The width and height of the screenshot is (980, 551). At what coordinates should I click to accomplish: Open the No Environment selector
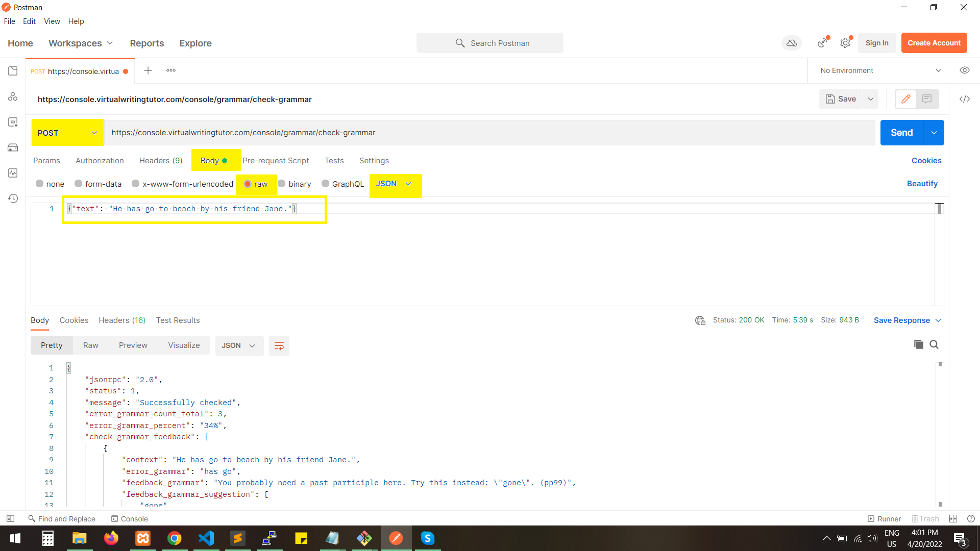click(x=880, y=70)
